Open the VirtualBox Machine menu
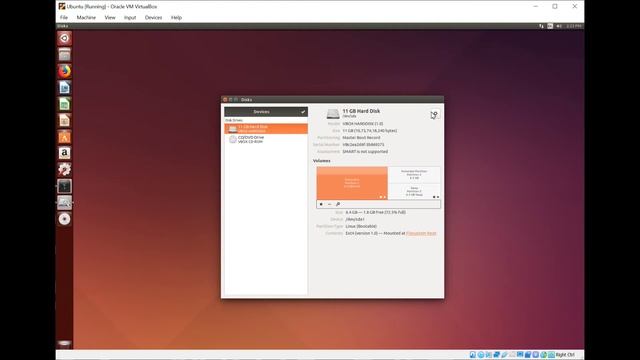 (x=86, y=18)
